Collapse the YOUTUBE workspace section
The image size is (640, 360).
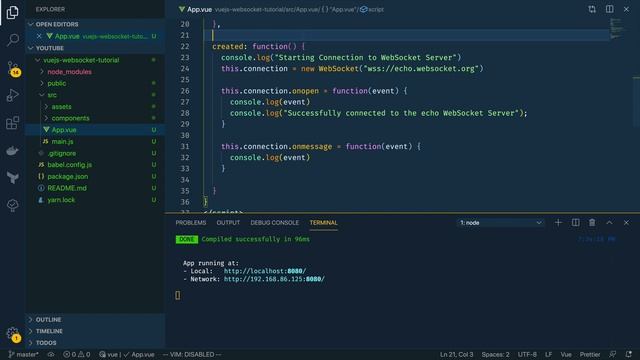point(96,48)
